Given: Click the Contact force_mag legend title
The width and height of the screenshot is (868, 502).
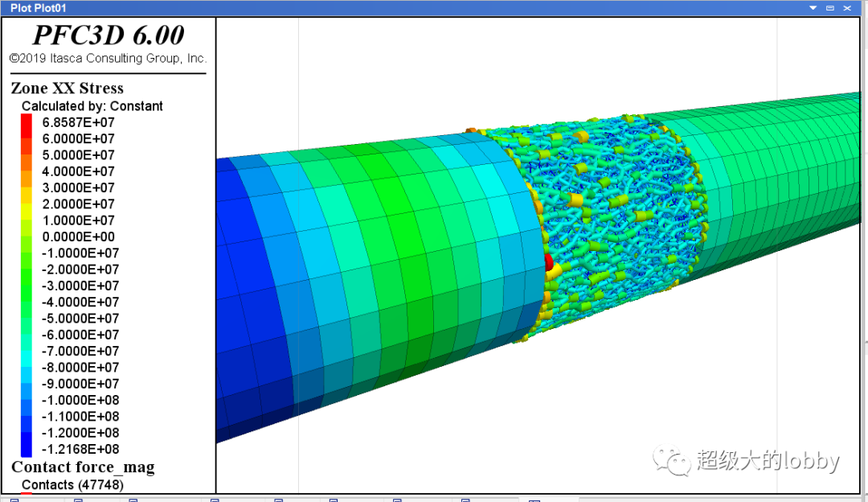Looking at the screenshot, I should (x=83, y=467).
